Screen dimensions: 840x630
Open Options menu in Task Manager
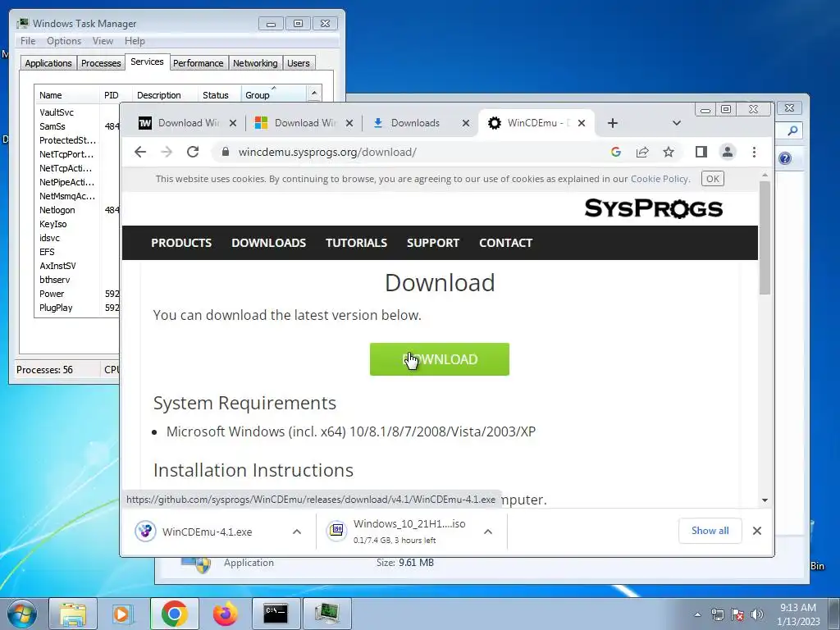point(64,41)
